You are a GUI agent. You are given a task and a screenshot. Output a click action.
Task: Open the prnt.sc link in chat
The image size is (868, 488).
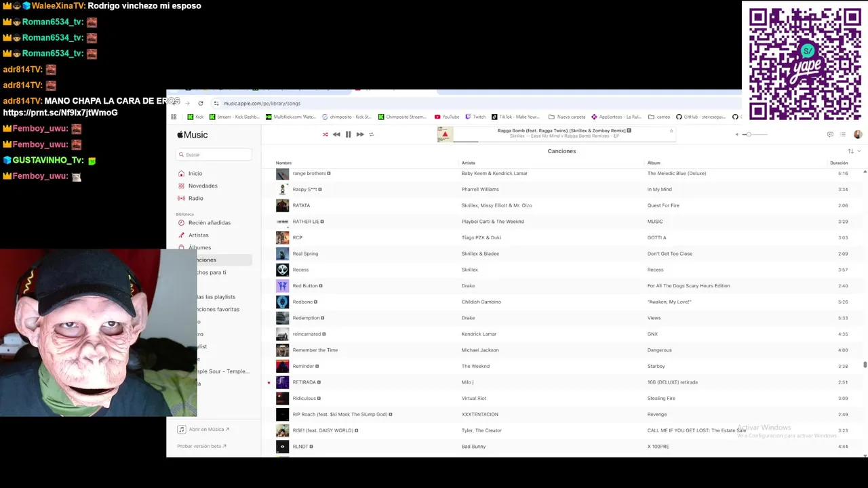[x=60, y=113]
